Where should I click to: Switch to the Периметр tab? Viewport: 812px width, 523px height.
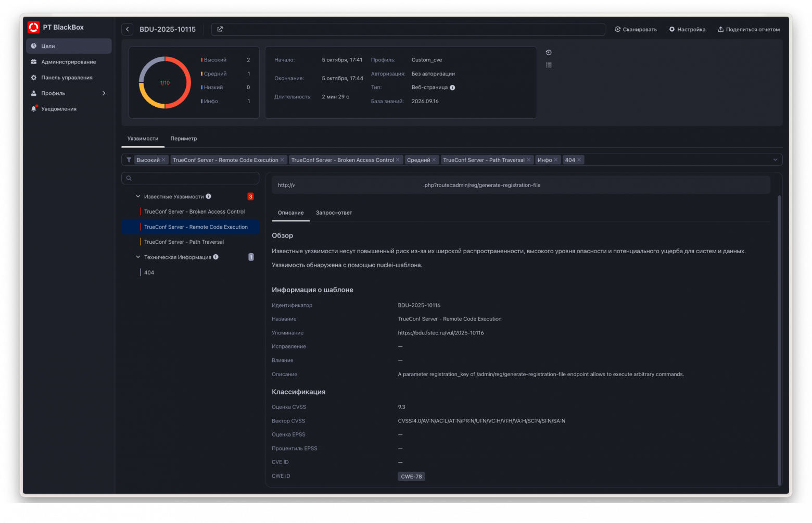click(184, 139)
